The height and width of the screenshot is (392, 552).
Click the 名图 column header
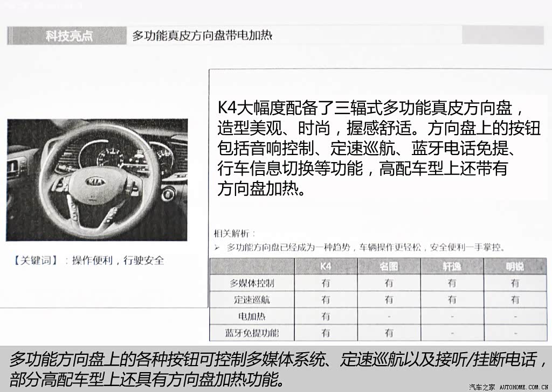389,266
